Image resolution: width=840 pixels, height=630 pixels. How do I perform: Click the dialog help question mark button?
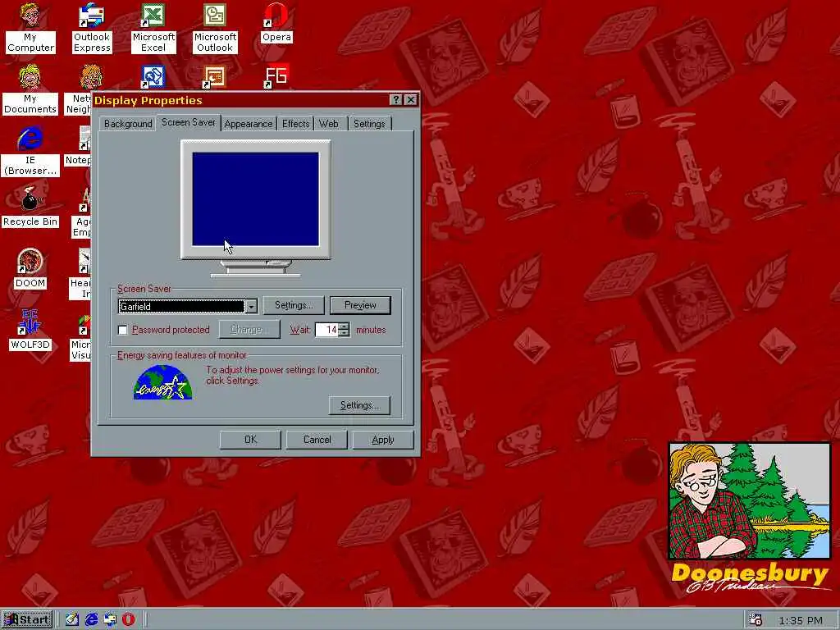coord(396,100)
